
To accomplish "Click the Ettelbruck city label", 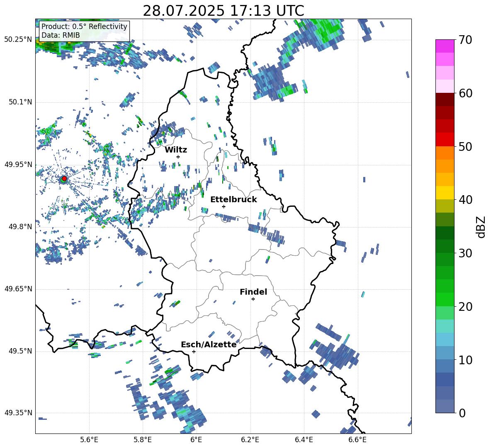I will coord(233,200).
